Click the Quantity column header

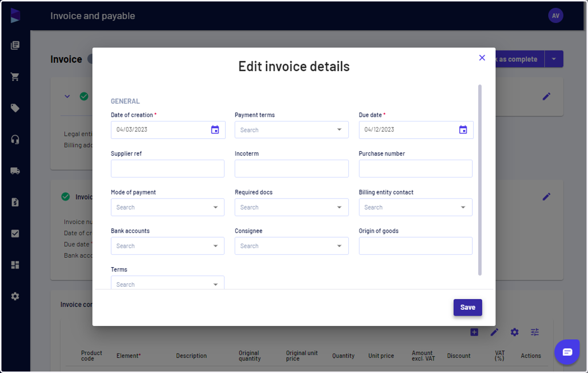pyautogui.click(x=343, y=356)
